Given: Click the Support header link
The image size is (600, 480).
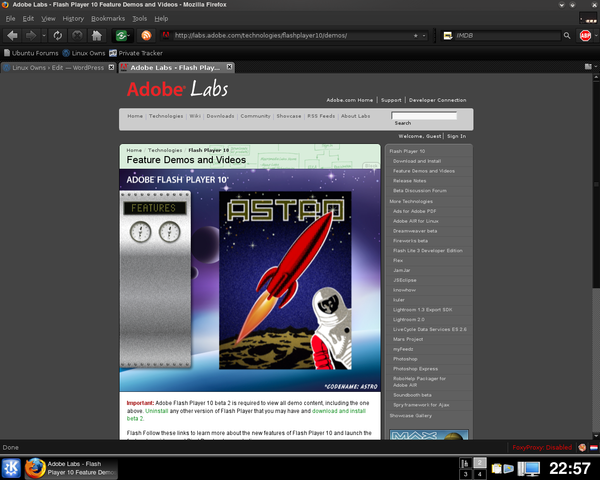Looking at the screenshot, I should pos(391,100).
